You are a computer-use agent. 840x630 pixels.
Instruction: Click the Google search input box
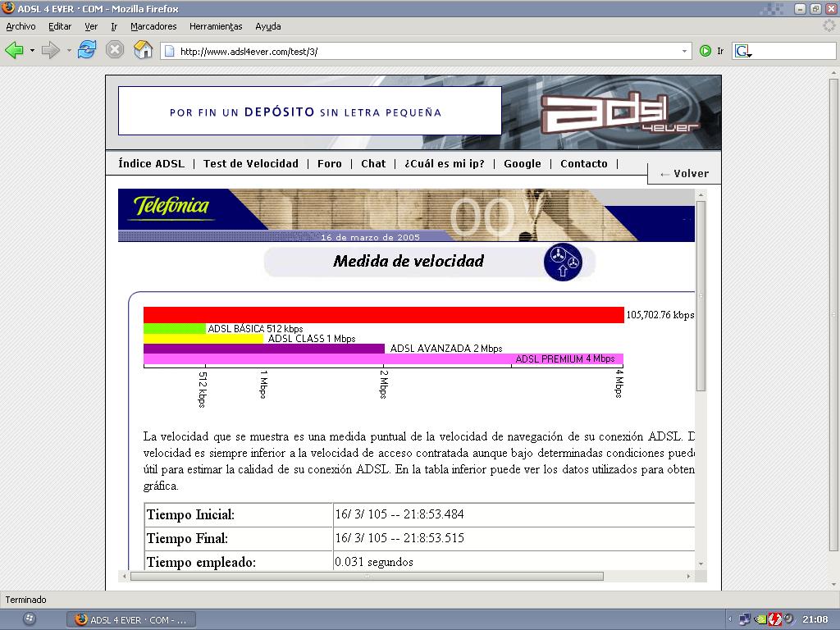(x=794, y=51)
